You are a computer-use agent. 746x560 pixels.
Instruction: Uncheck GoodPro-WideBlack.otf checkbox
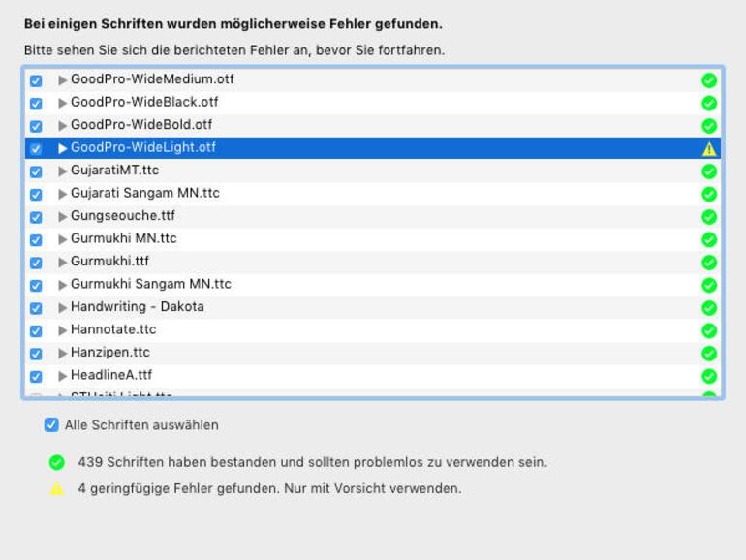36,104
